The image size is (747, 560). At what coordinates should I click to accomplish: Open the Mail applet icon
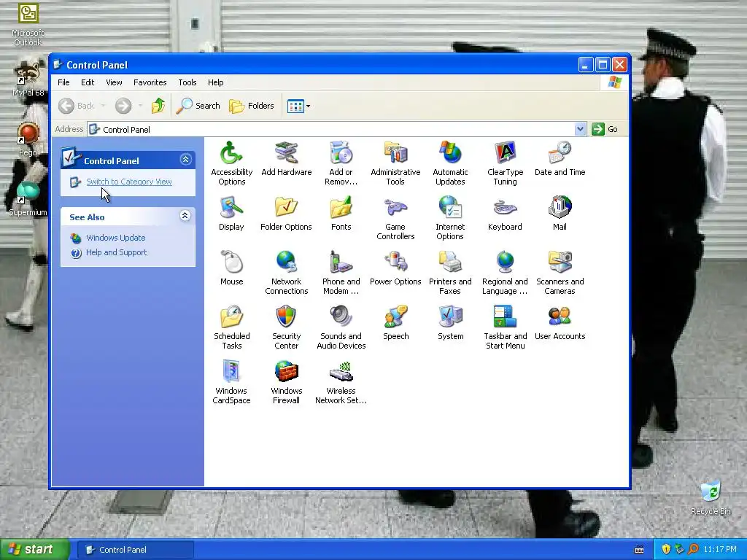[560, 214]
